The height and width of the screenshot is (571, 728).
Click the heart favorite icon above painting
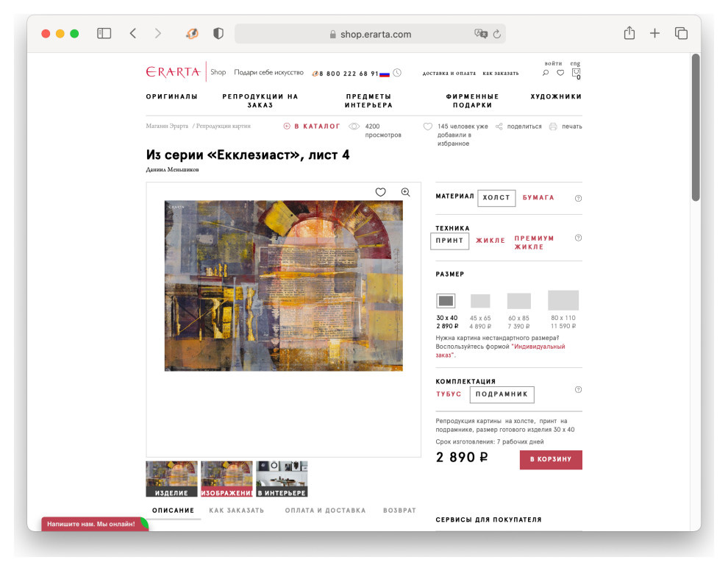(x=380, y=192)
